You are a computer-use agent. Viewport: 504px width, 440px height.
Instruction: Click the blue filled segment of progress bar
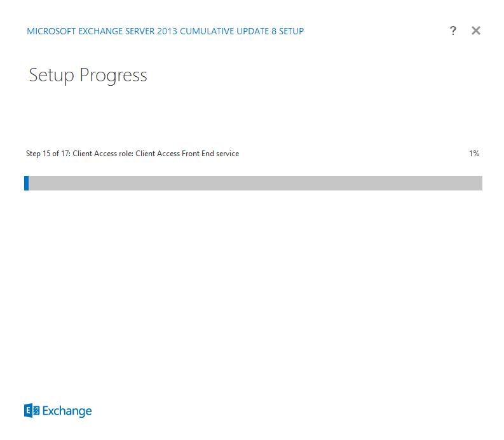pyautogui.click(x=26, y=183)
